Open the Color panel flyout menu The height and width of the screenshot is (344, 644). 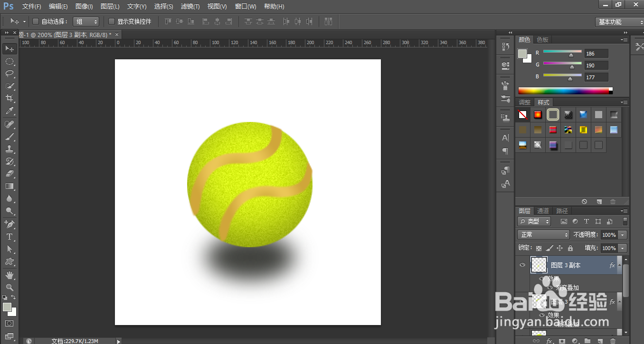[x=624, y=39]
